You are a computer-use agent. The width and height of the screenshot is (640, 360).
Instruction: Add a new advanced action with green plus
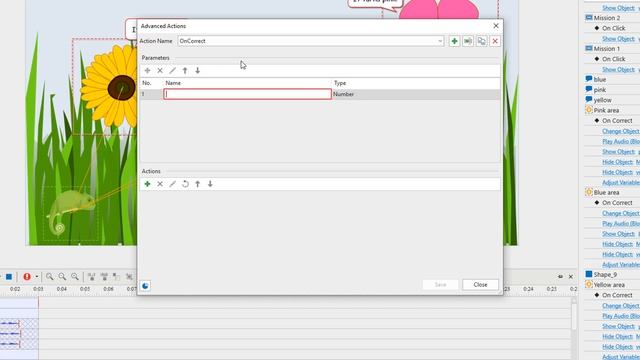pos(454,41)
